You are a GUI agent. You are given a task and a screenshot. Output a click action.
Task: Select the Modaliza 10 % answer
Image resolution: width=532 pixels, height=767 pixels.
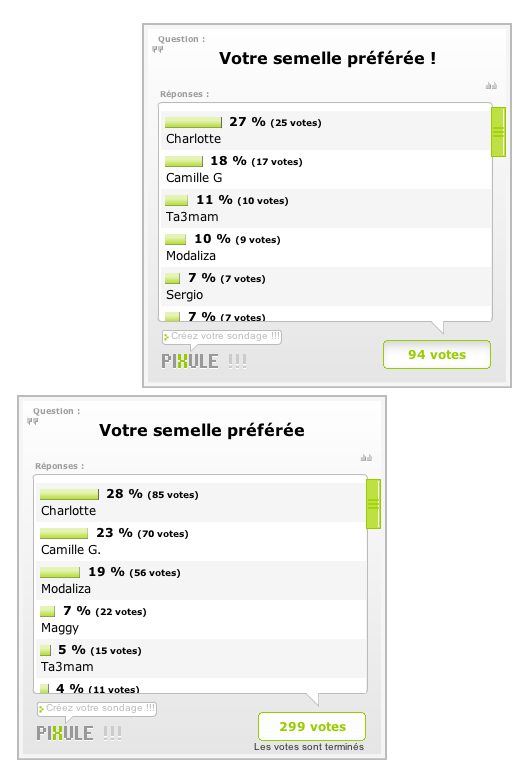coord(326,248)
